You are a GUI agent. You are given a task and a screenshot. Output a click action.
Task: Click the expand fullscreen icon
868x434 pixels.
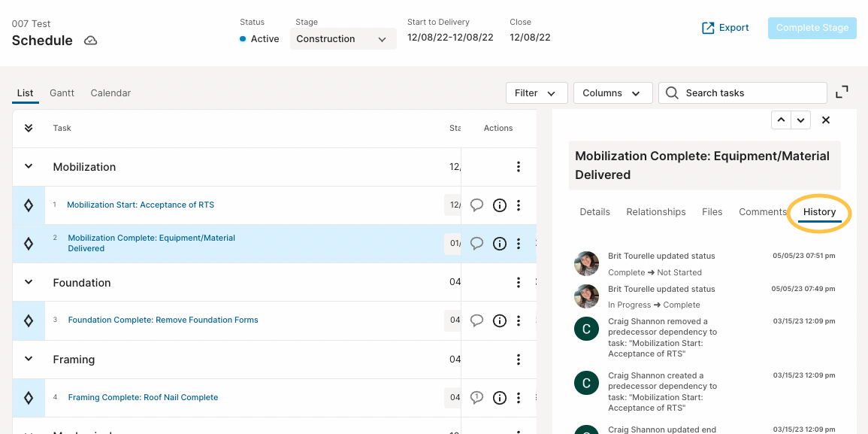(842, 92)
